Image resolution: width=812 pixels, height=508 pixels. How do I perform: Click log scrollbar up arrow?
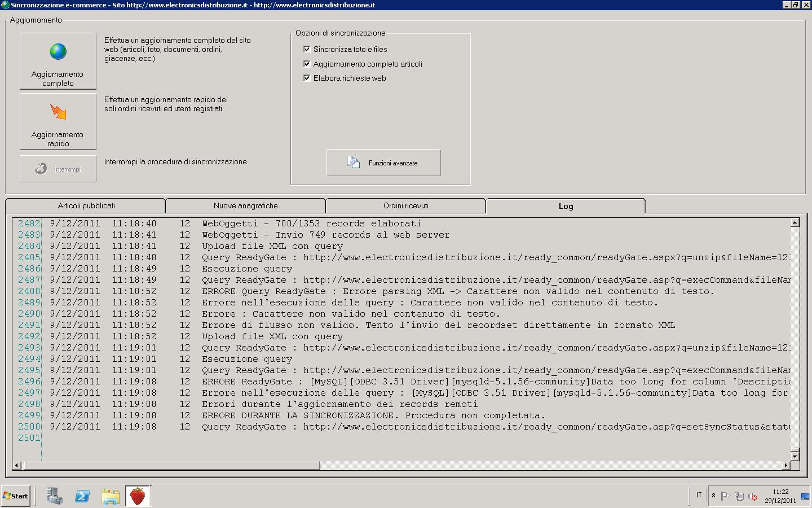tap(795, 222)
